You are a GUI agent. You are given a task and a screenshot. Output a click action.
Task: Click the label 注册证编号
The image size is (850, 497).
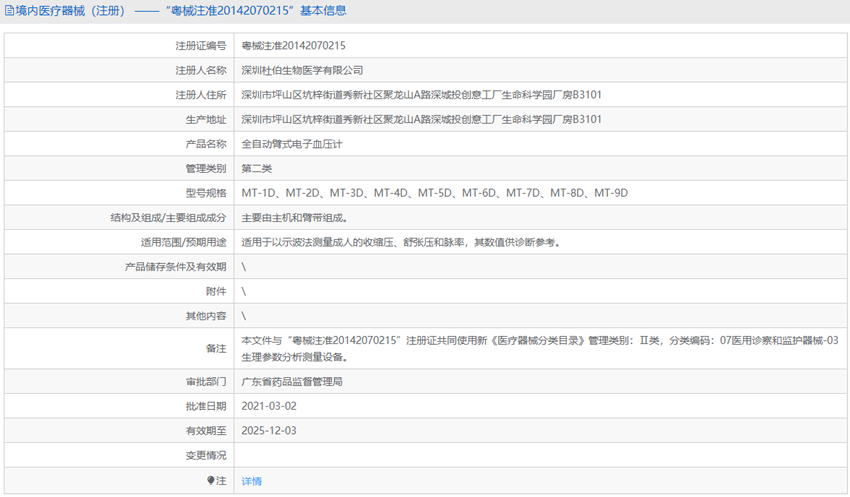[x=201, y=46]
